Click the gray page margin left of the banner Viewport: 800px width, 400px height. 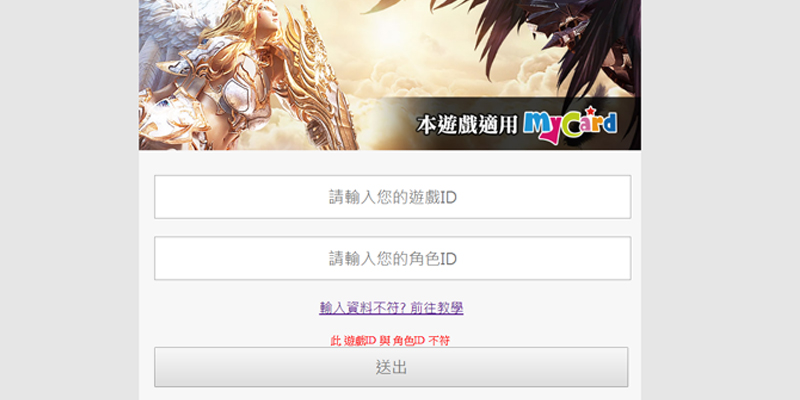coord(69,200)
